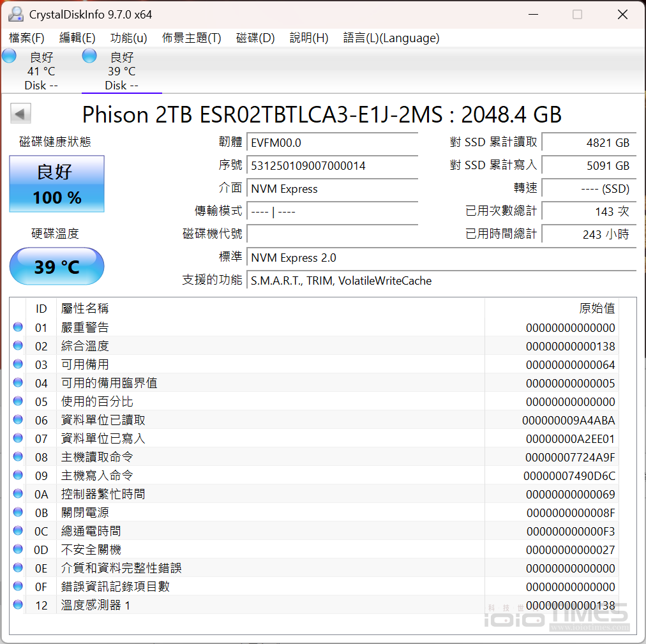Click status dot for row 02 綜合溫度

click(18, 346)
